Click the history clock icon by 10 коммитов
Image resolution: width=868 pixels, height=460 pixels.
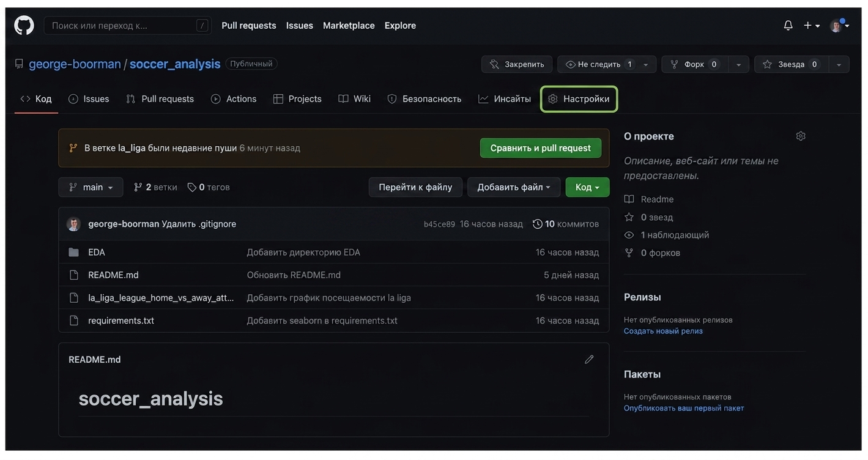(x=537, y=224)
